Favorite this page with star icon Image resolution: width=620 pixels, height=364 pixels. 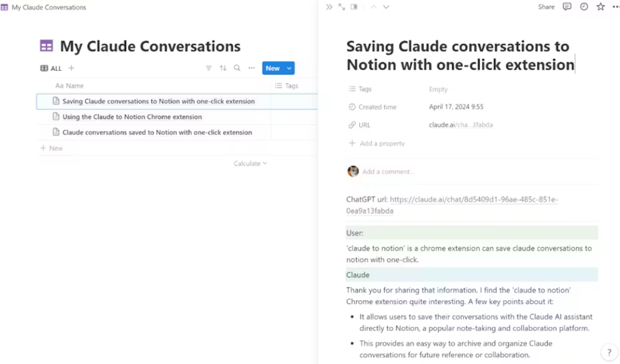click(x=601, y=7)
